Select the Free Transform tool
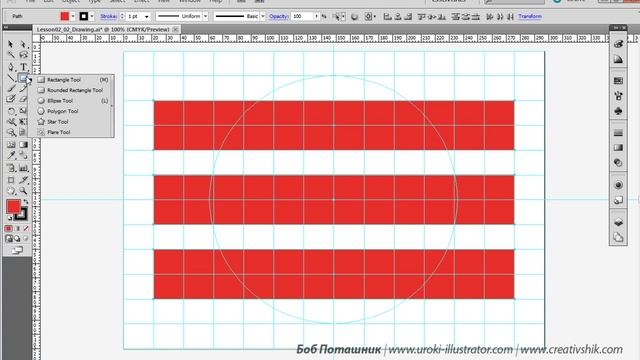The image size is (640, 360). 24,122
